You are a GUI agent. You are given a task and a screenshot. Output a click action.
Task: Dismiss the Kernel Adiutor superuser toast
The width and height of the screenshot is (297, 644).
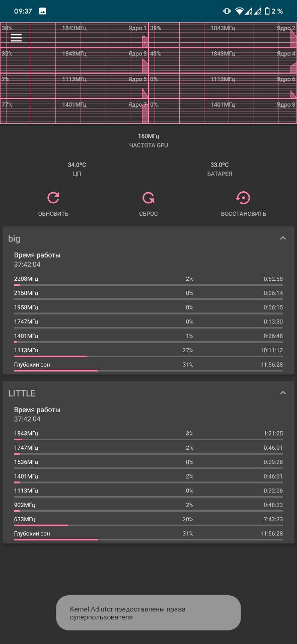148,613
